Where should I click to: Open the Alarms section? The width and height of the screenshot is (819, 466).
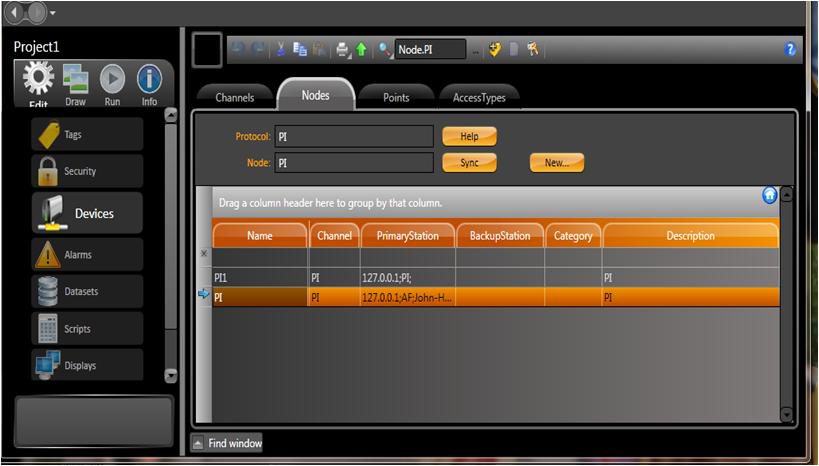click(x=88, y=255)
